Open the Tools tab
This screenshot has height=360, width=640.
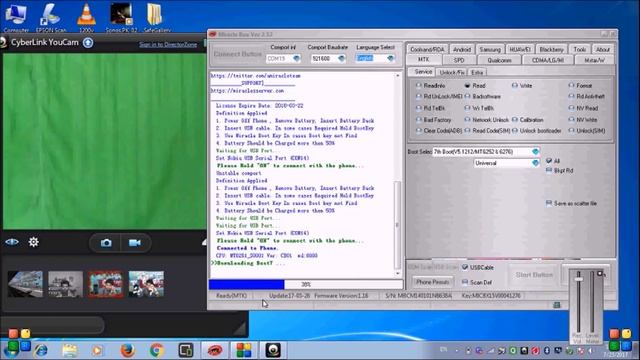[580, 49]
